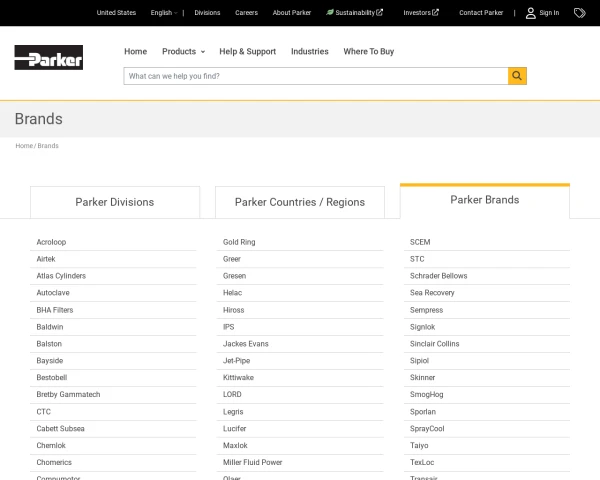Click the Where To Buy link
The height and width of the screenshot is (480, 600).
point(368,51)
